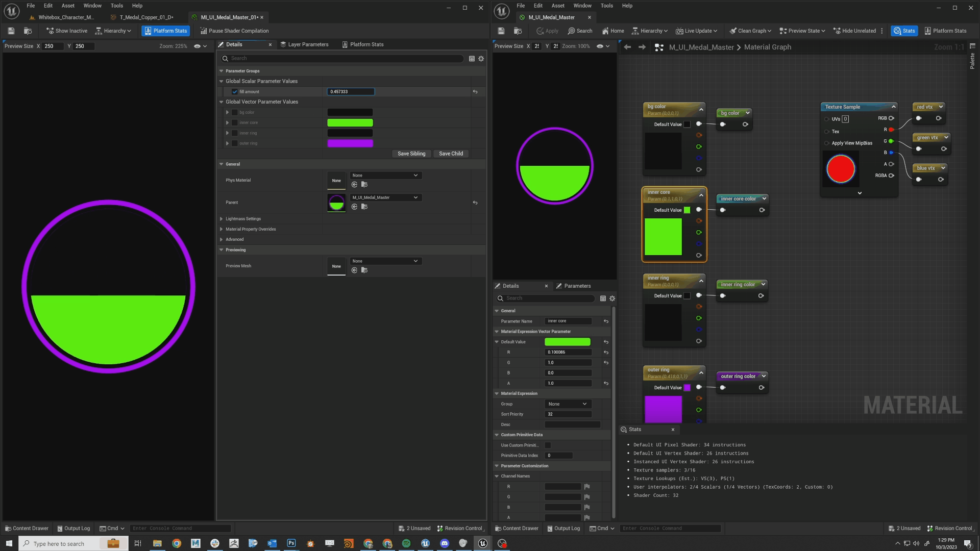980x551 pixels.
Task: Toggle fill amount override checkbox
Action: [x=235, y=92]
